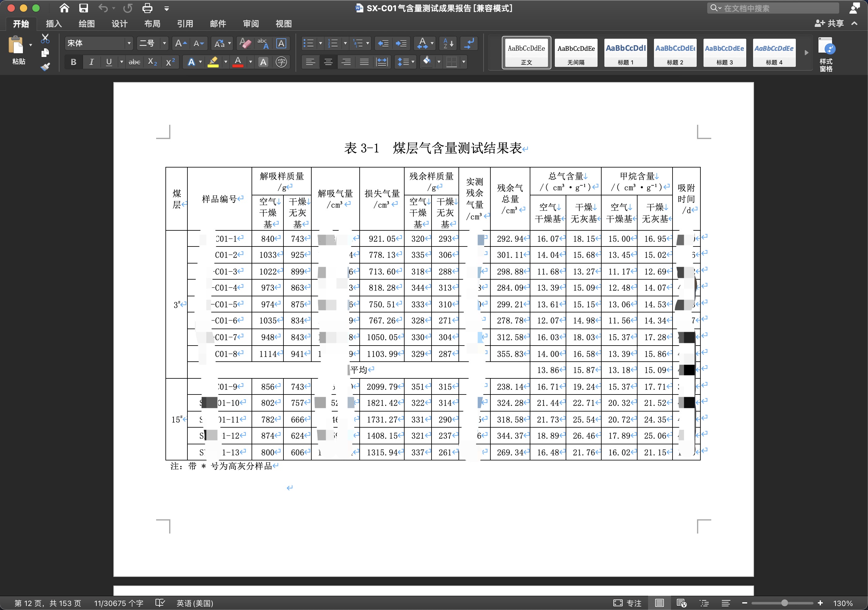
Task: Apply the 标题 1 style
Action: (625, 53)
